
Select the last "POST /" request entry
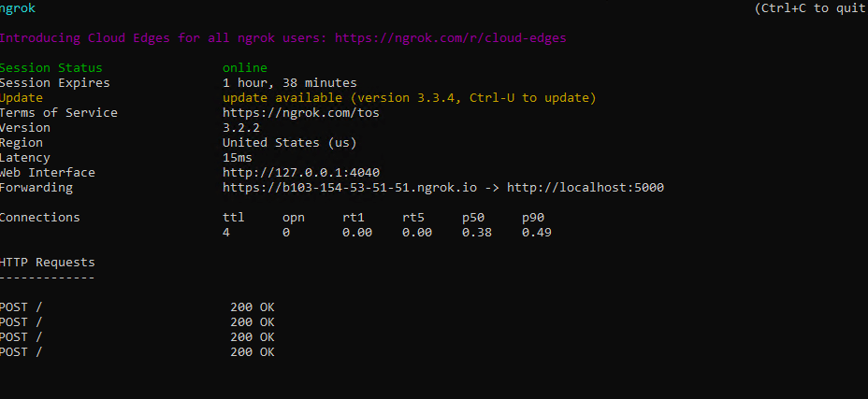coord(21,352)
